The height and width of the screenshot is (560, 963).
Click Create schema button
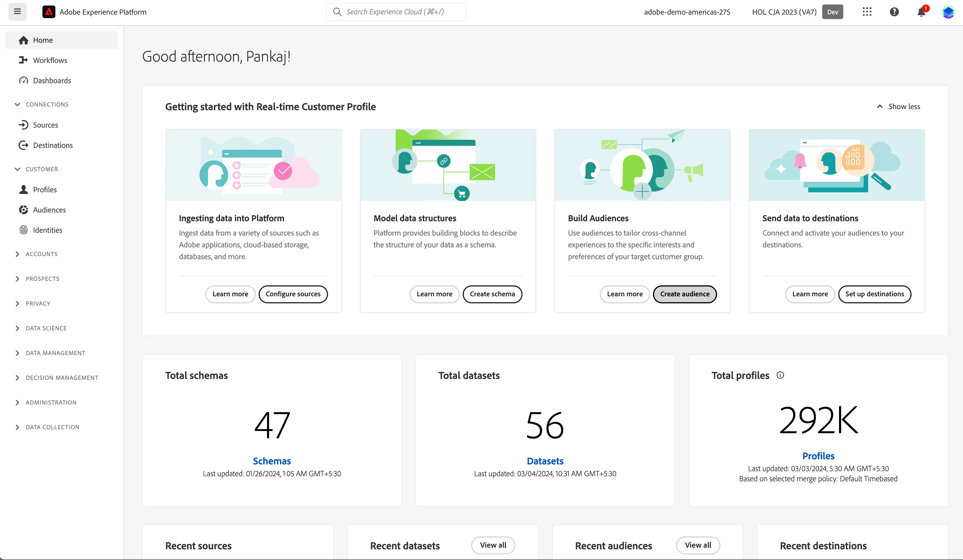(x=492, y=294)
